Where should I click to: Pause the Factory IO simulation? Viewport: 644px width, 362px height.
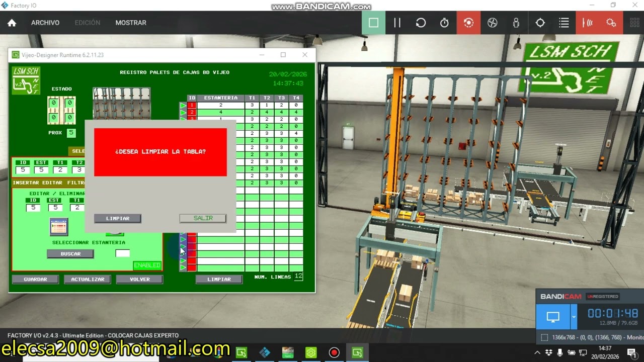[x=397, y=23]
